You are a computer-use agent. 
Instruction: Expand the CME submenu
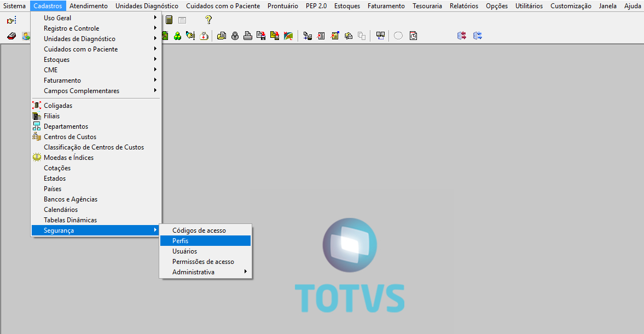95,70
